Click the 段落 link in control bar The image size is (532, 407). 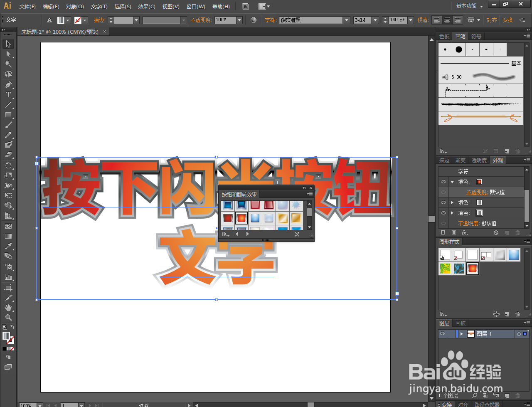(423, 20)
